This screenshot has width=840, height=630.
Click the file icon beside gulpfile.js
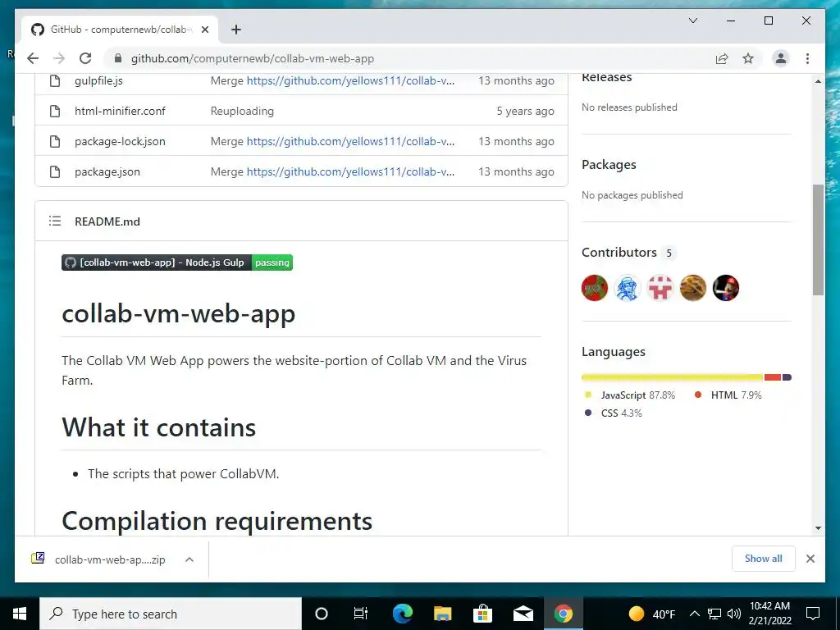55,80
